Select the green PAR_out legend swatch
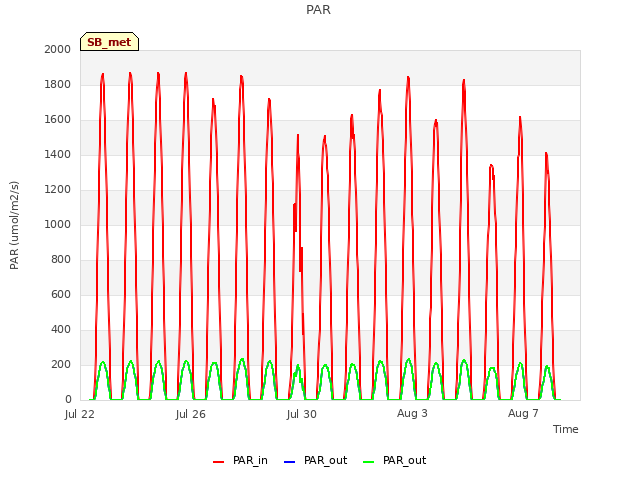This screenshot has width=640, height=480. pos(368,462)
